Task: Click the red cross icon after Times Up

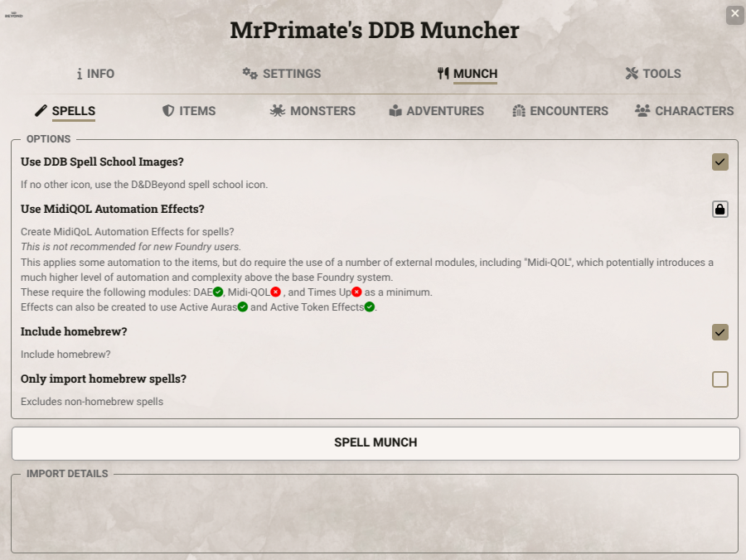Action: 356,292
